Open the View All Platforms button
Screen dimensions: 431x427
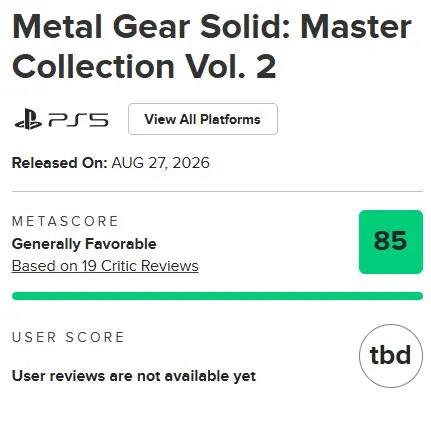203,119
